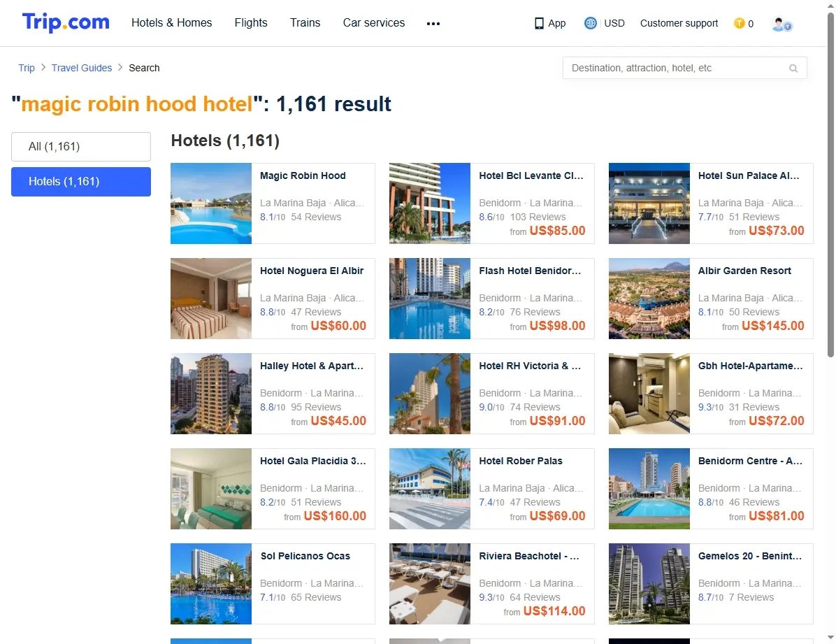The width and height of the screenshot is (836, 644).
Task: Click the destination search field
Action: tap(684, 69)
